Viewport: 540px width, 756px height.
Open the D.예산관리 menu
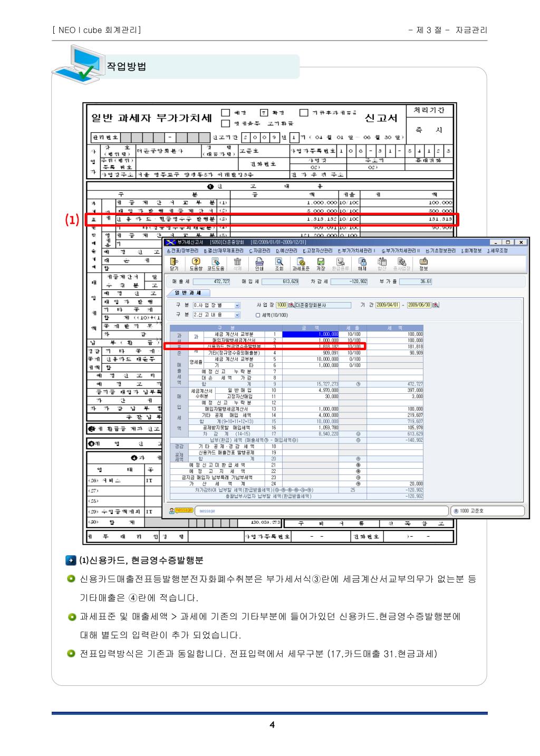tap(288, 251)
